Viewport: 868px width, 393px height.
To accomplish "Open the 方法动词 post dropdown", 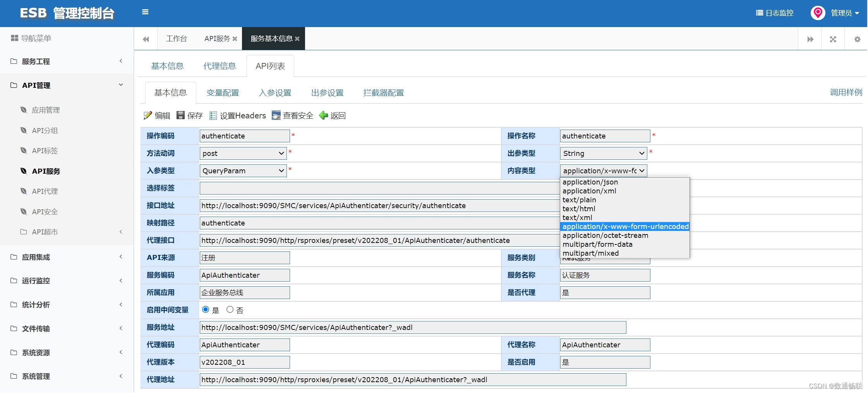I will tap(243, 153).
